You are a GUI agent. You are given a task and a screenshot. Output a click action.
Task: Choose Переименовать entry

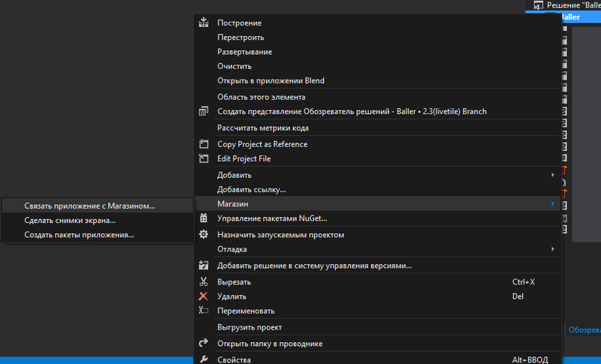[378, 311]
